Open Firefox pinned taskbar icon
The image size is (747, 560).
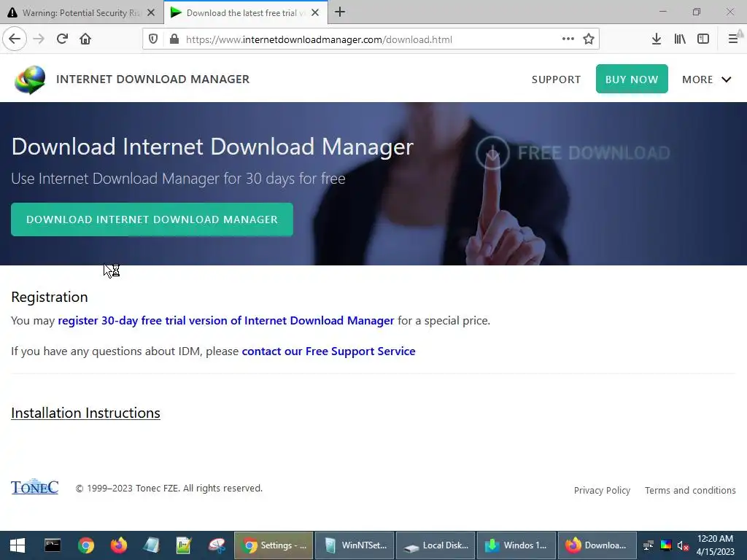[x=119, y=545]
